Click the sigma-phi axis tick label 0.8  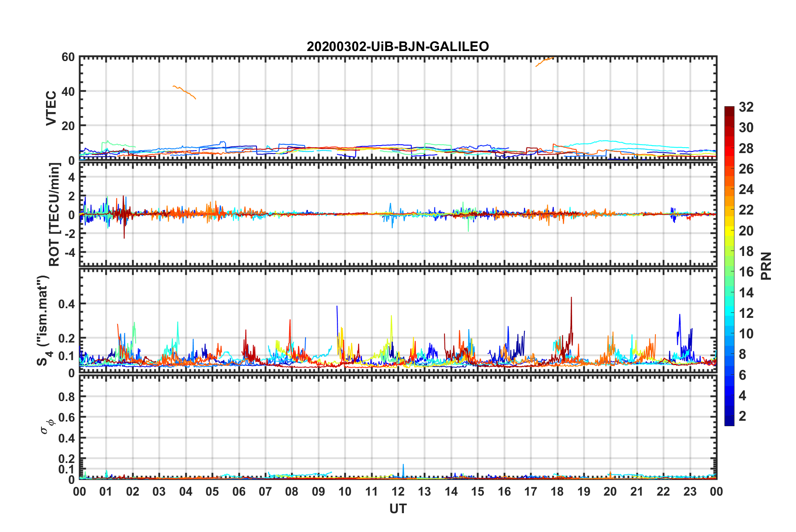(x=67, y=396)
